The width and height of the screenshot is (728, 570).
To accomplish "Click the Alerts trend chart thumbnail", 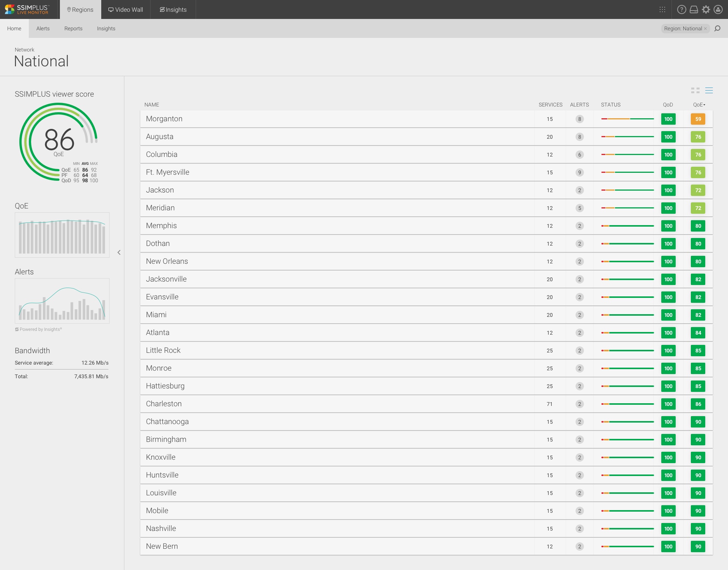I will (62, 301).
